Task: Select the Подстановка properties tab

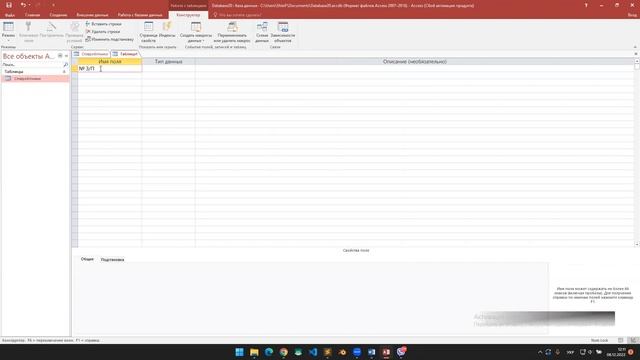Action: [x=112, y=259]
